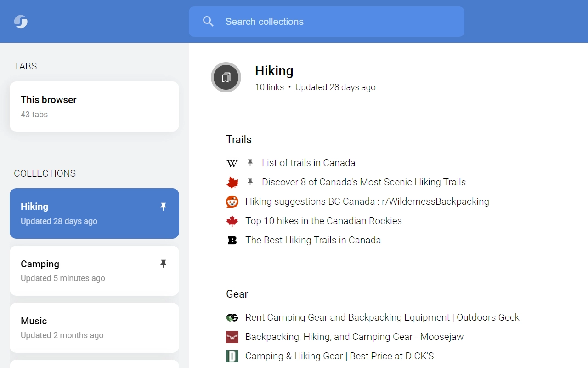Click the Moosejaw favicon in Gear section

(x=232, y=337)
